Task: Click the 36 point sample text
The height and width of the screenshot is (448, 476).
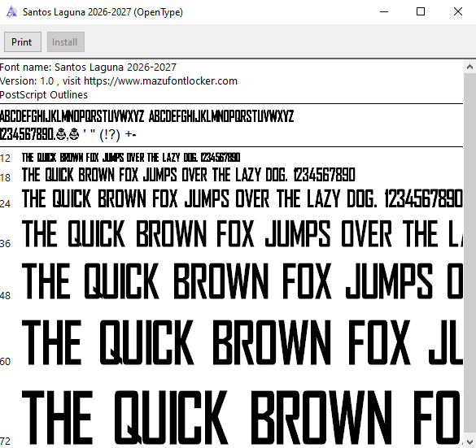Action: (x=242, y=233)
